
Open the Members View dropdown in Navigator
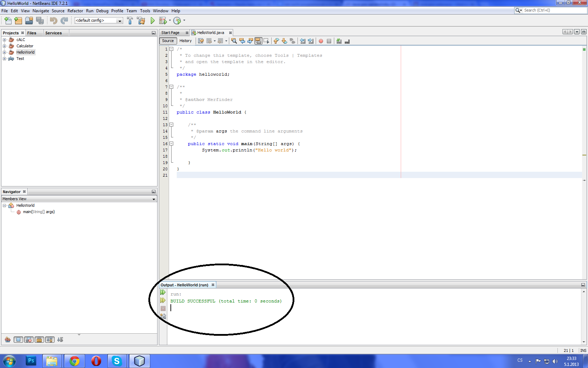coord(79,199)
